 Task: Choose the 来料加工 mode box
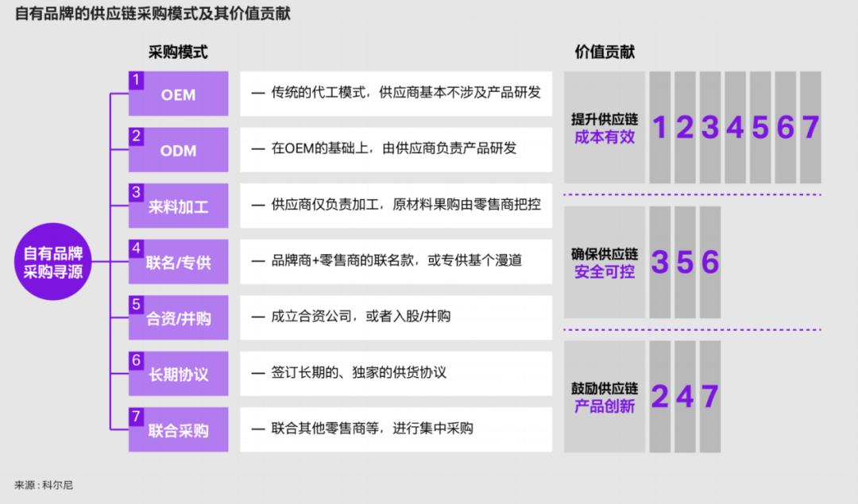click(179, 206)
